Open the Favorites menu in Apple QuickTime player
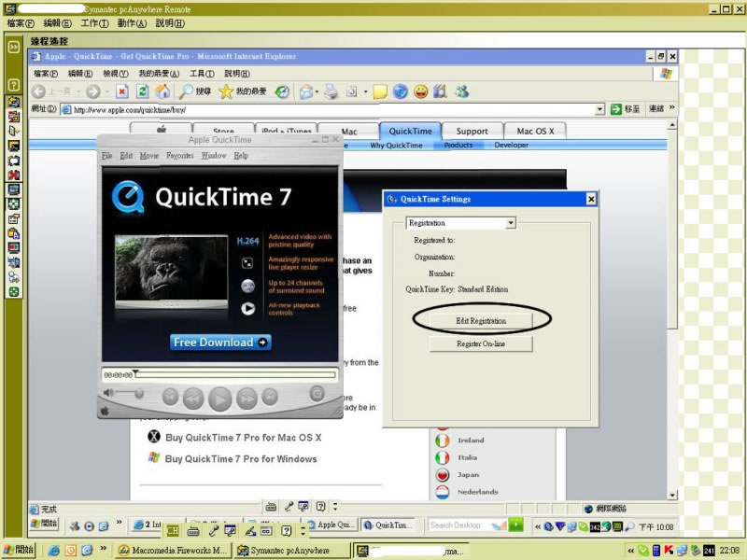This screenshot has height=560, width=747. tap(180, 156)
